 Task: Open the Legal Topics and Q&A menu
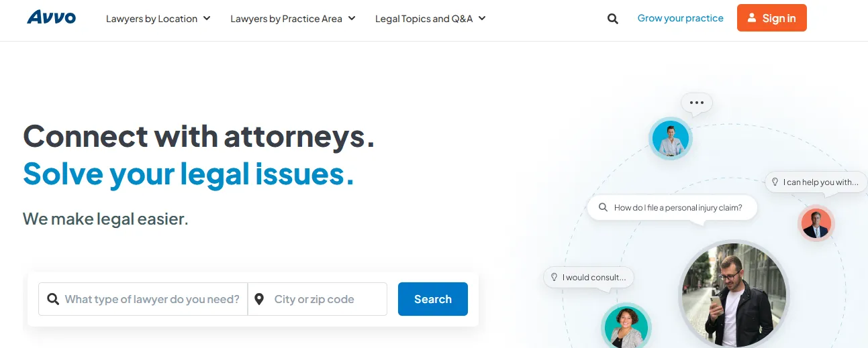click(424, 19)
